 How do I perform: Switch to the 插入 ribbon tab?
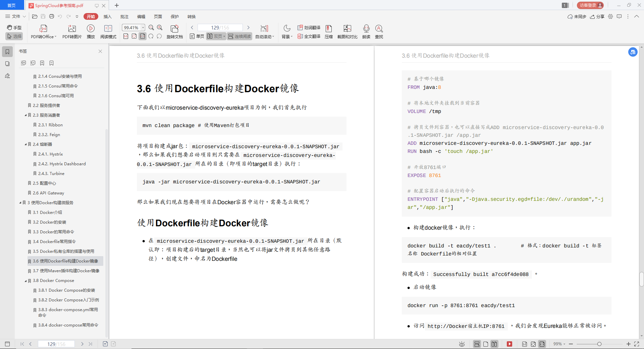point(107,16)
